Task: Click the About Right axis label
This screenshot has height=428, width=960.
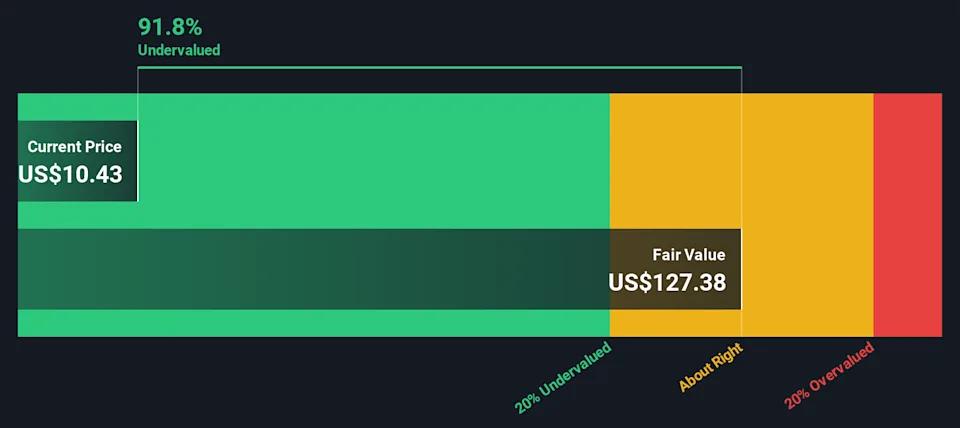Action: (710, 367)
